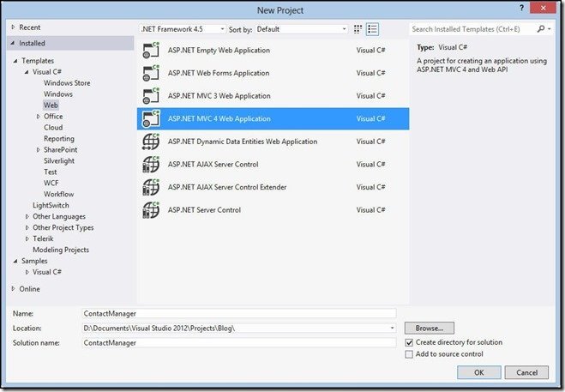
Task: Select the Cloud category
Action: click(x=53, y=127)
